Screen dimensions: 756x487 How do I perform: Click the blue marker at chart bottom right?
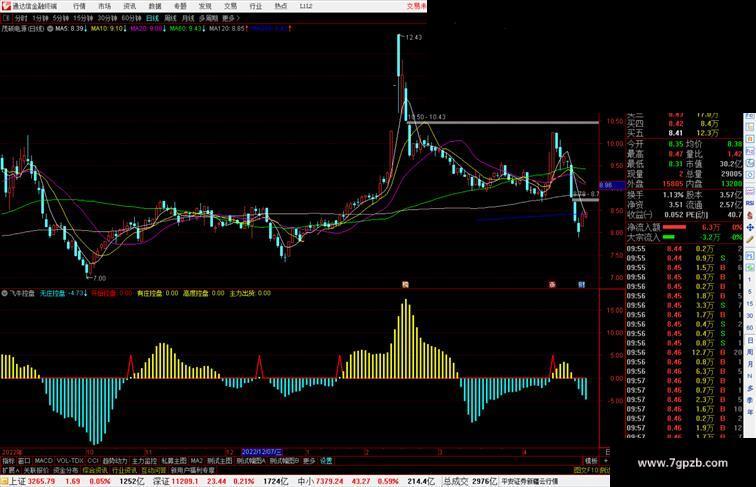pos(581,285)
